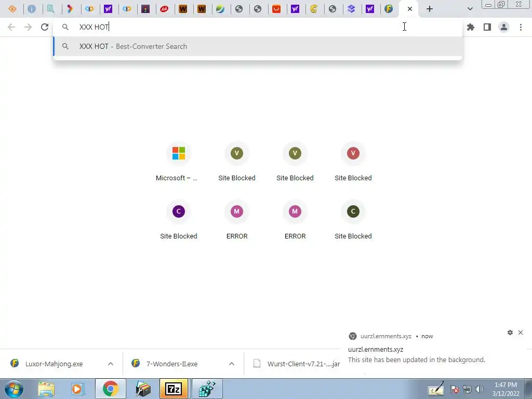Switch to the green-blue swirl icon tab
This screenshot has width=532, height=399.
tap(220, 9)
